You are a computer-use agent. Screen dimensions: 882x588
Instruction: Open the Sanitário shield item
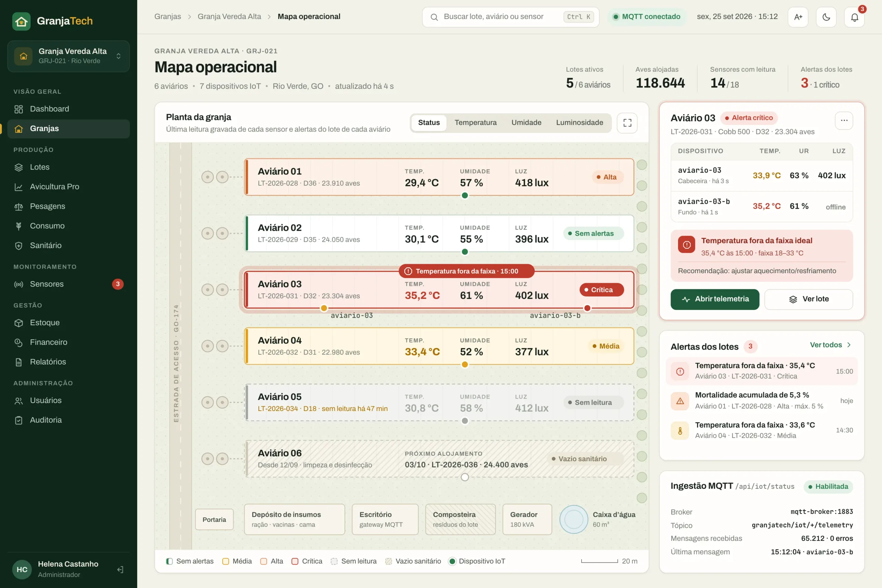coord(68,245)
